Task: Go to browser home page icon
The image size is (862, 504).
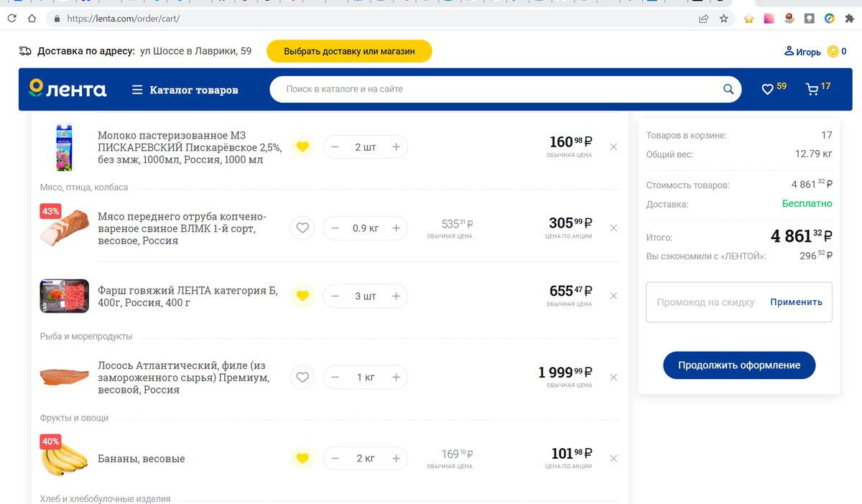Action: 32,19
